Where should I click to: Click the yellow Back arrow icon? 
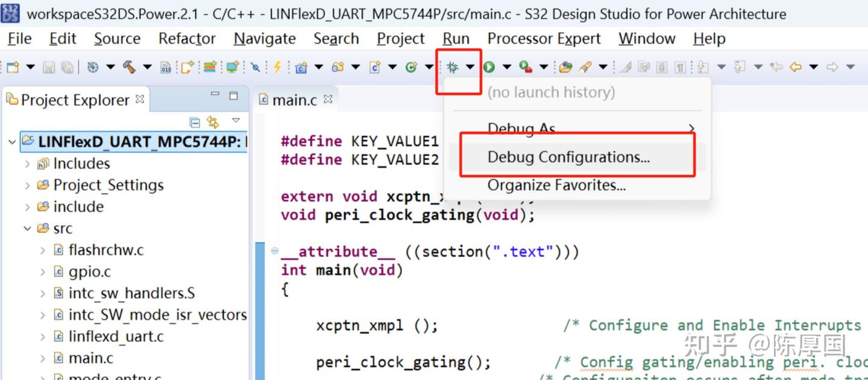[796, 67]
